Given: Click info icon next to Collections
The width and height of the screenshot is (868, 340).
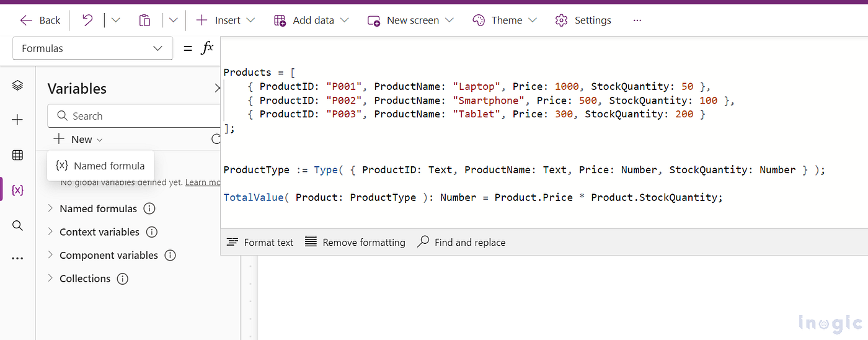Looking at the screenshot, I should point(123,279).
